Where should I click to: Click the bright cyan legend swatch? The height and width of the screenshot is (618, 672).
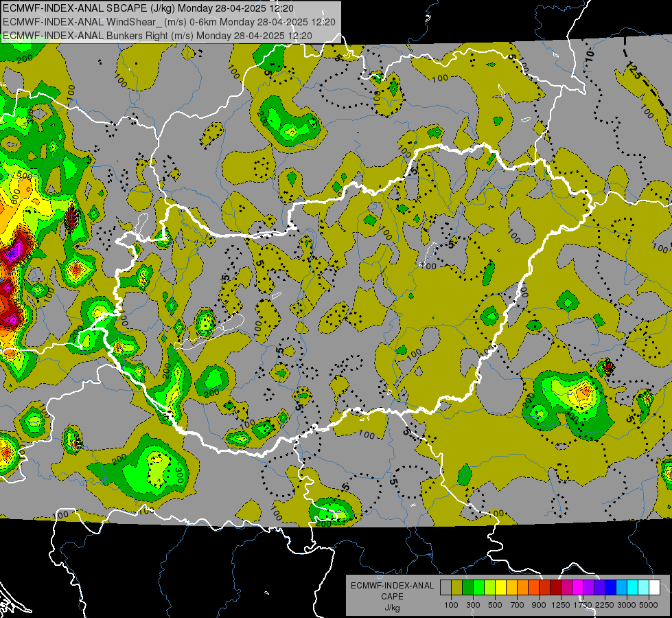(x=633, y=587)
